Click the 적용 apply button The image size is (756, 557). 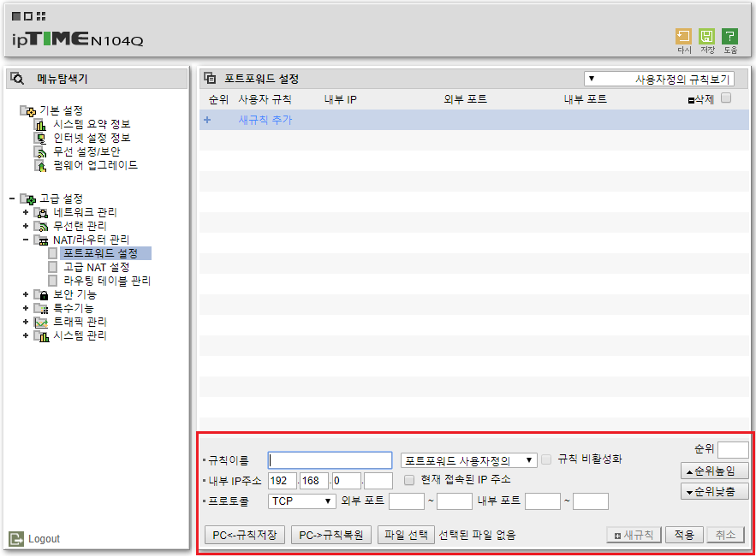click(684, 535)
